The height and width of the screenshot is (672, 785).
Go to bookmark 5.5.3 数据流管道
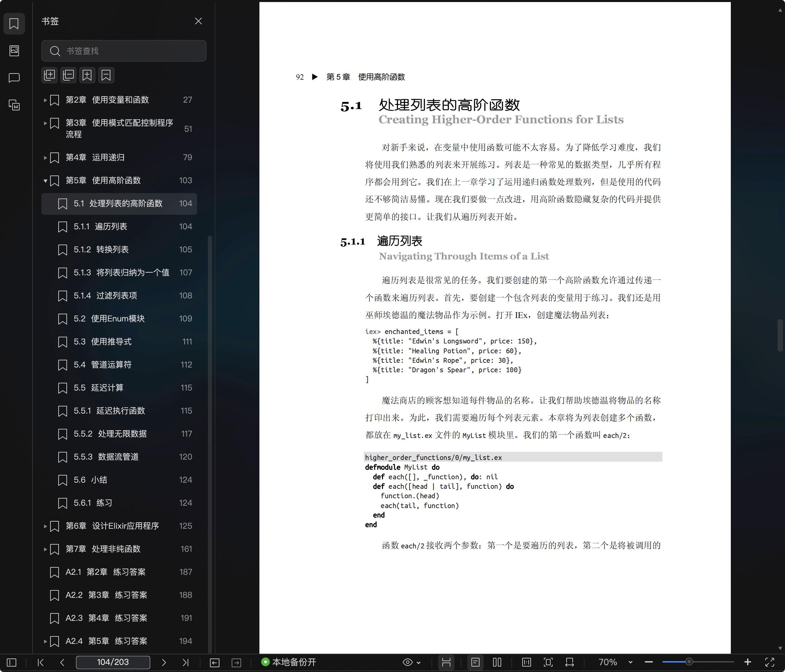click(119, 457)
